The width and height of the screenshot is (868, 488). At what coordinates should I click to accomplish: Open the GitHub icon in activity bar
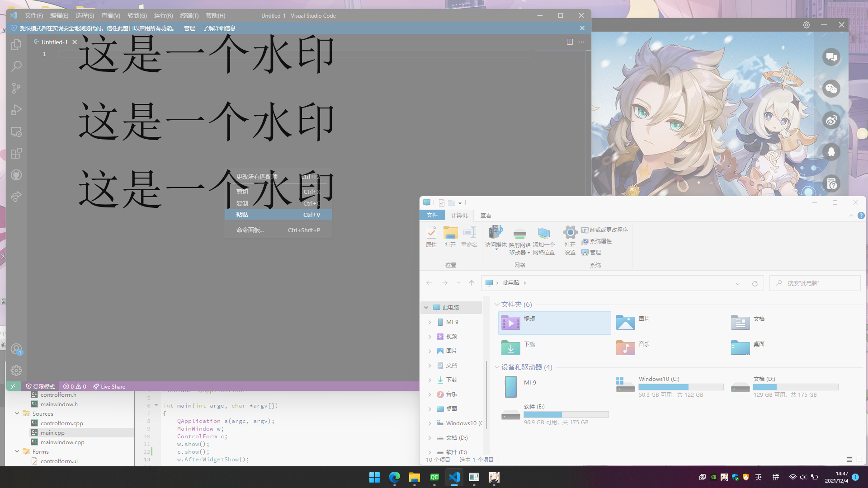tap(16, 175)
